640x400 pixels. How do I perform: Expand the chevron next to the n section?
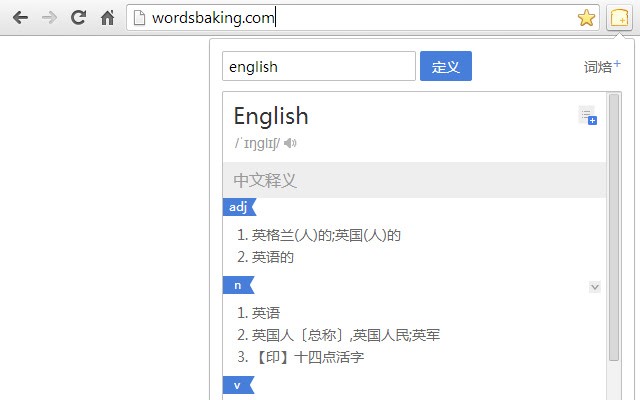tap(594, 286)
